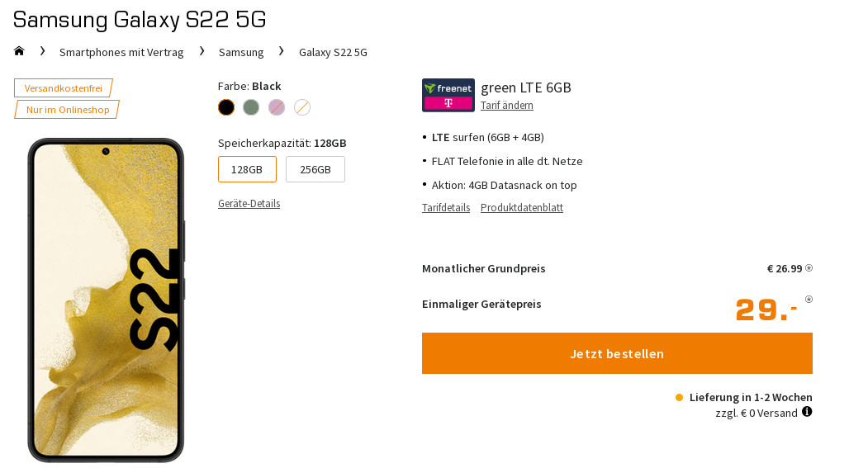Click footnote icon beside device price
Screen dimensions: 868x468
[x=809, y=300]
